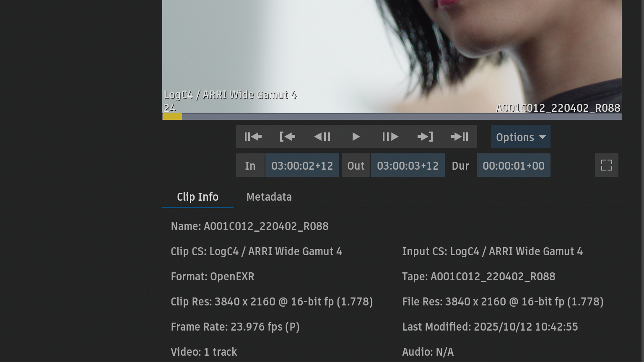This screenshot has height=362, width=644.
Task: Click the yellow played portion of the scrub bar
Action: 172,116
